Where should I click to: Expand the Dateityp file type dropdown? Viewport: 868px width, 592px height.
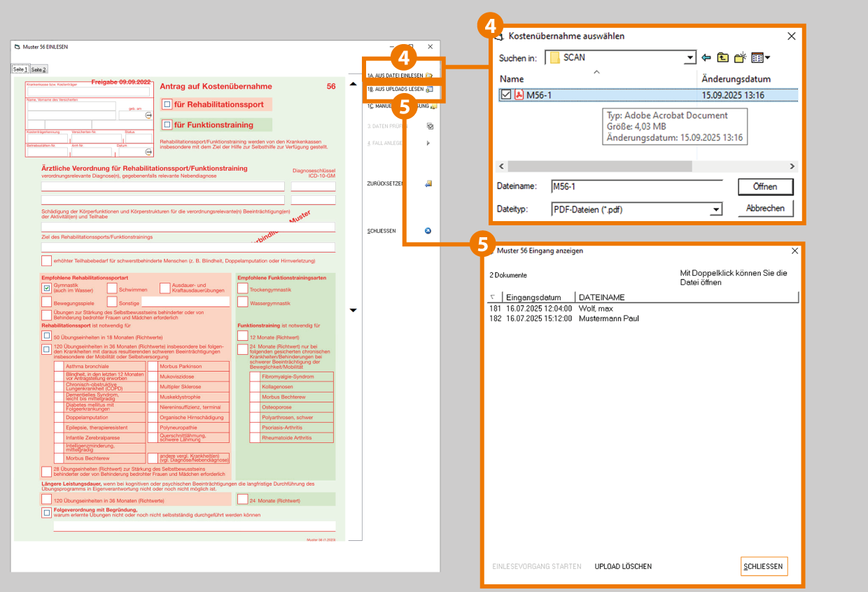coord(715,209)
